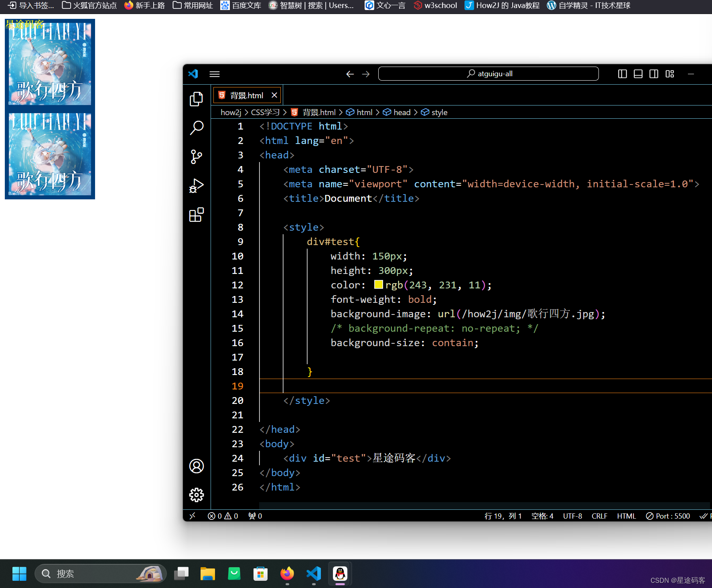This screenshot has height=588, width=712.
Task: Click the 星途码客 text in the webpage
Action: tap(24, 24)
